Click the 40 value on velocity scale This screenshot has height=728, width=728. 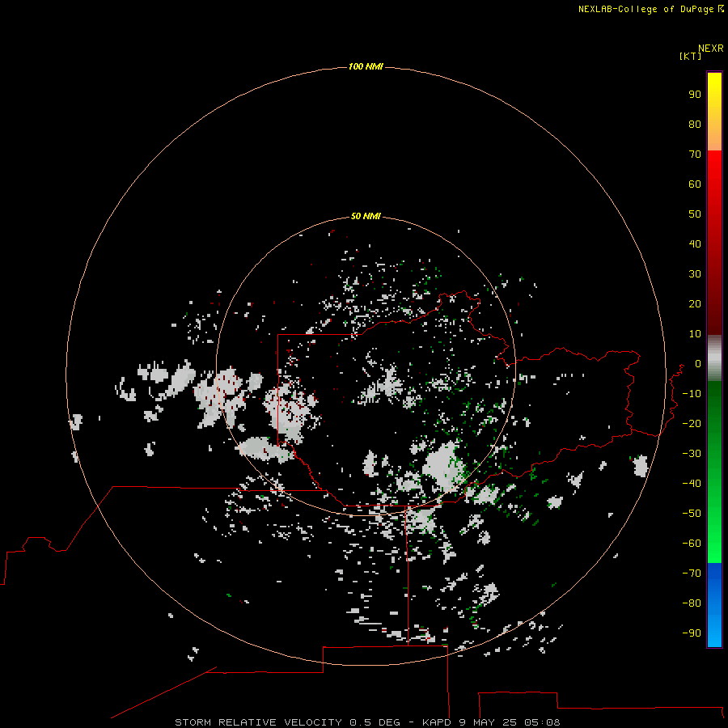(x=695, y=243)
